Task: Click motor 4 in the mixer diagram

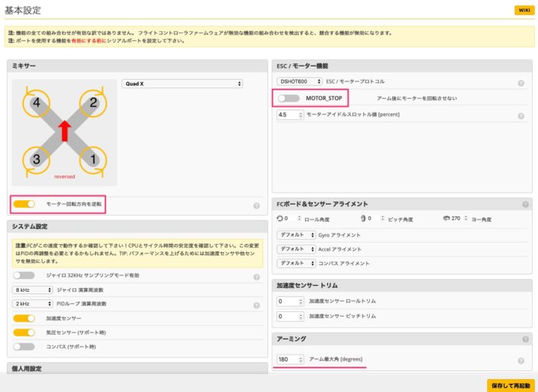Action: pyautogui.click(x=35, y=104)
